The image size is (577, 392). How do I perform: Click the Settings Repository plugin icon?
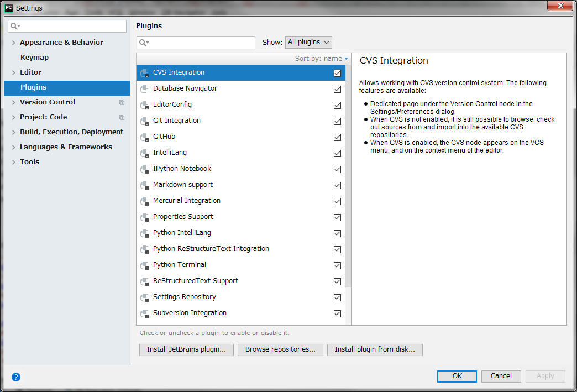pyautogui.click(x=145, y=297)
